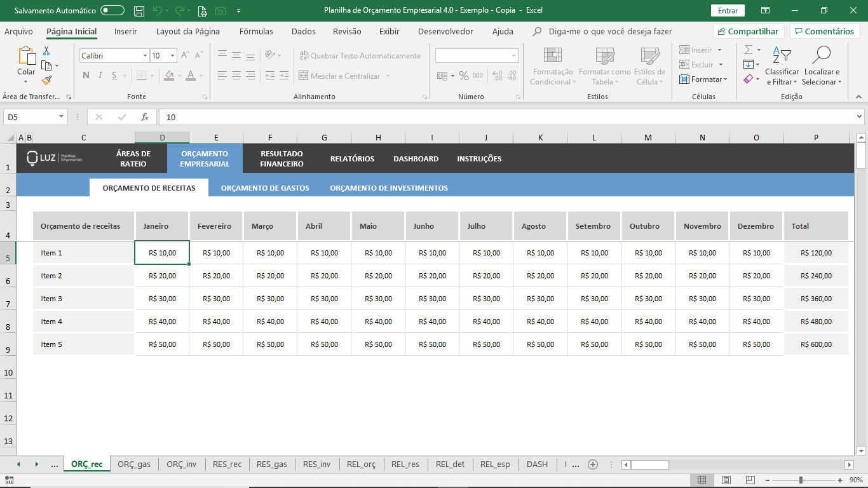Open the font size dropdown
The image size is (868, 488).
[172, 56]
